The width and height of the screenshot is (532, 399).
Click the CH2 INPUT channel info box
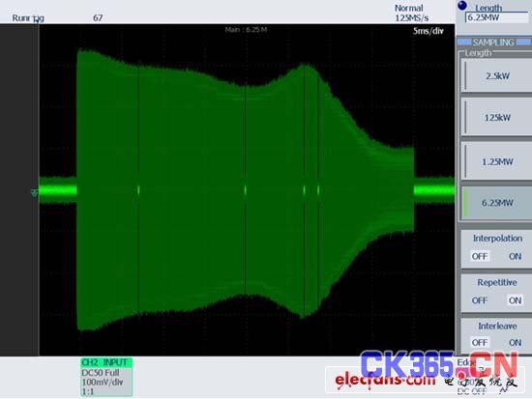click(x=106, y=377)
